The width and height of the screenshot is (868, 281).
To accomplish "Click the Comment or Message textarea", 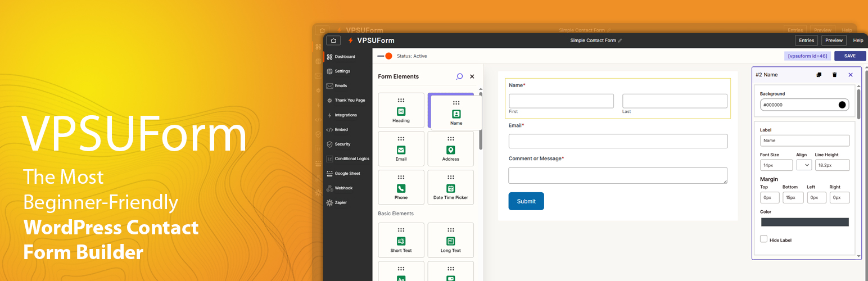I will pos(618,175).
